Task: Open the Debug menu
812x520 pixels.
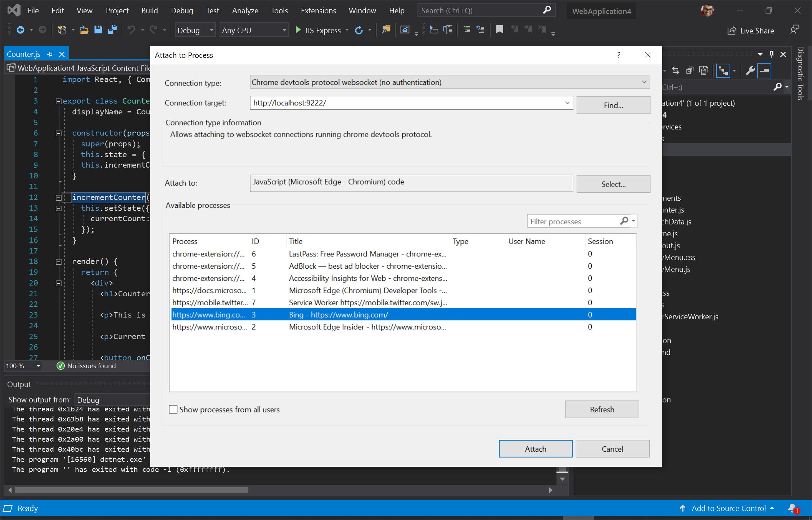Action: 181,10
